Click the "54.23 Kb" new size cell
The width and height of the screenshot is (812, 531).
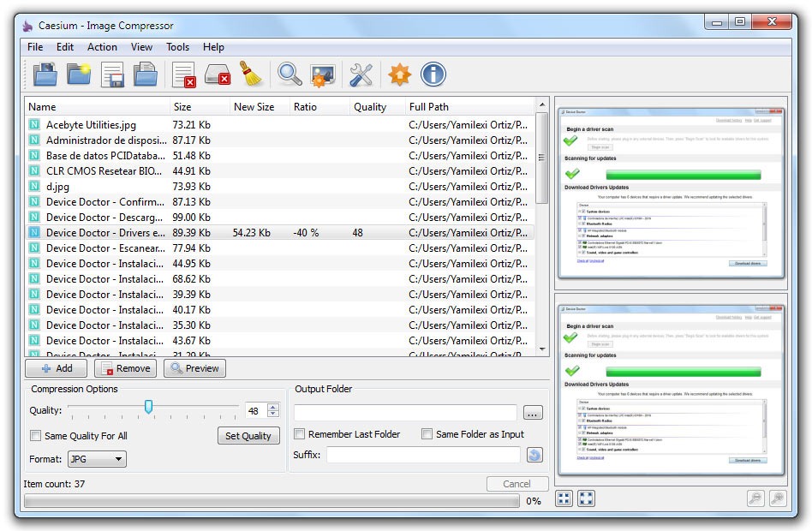pyautogui.click(x=252, y=233)
